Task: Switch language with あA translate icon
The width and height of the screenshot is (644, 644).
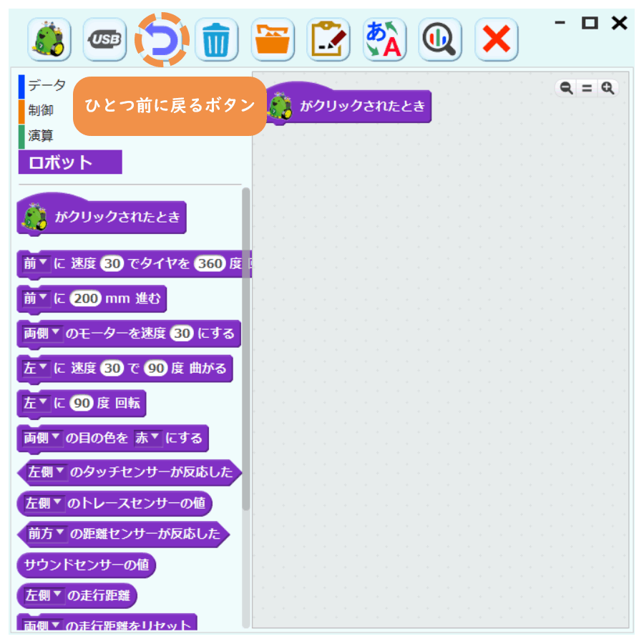Action: coord(384,39)
